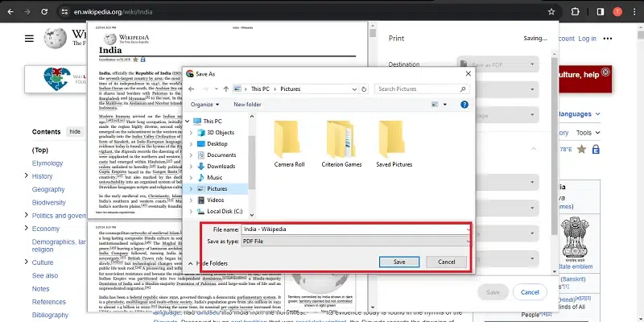Go up one folder level in Save As
Image resolution: width=644 pixels, height=322 pixels.
(226, 89)
